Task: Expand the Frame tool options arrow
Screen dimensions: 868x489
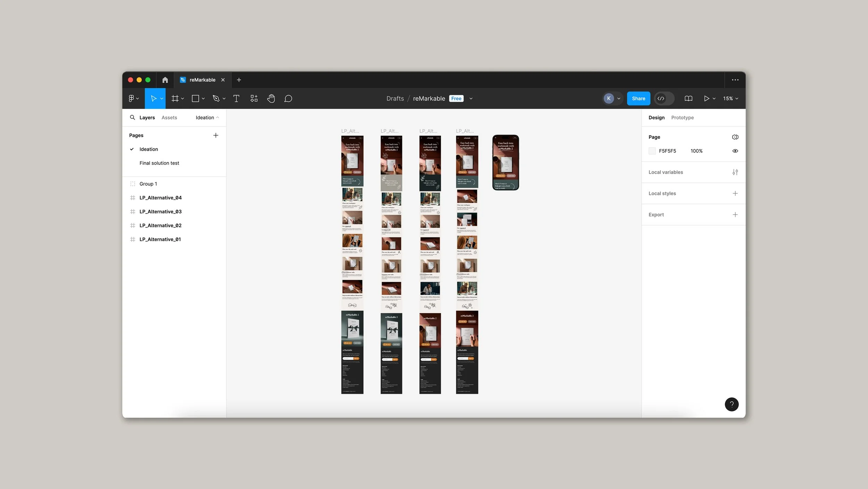Action: 183,99
